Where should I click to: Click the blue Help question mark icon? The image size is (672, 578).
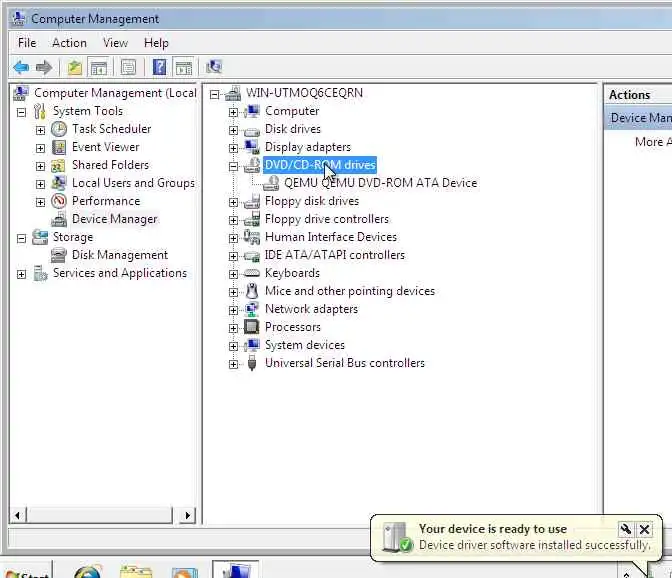159,67
